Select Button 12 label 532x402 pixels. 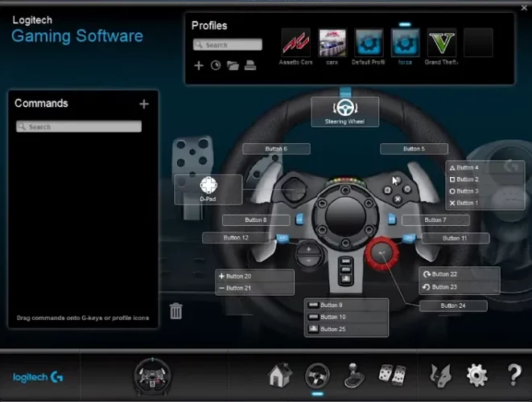click(x=236, y=238)
